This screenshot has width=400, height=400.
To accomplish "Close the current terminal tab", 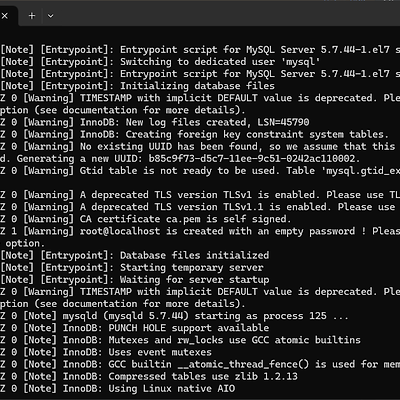I will 4,16.
